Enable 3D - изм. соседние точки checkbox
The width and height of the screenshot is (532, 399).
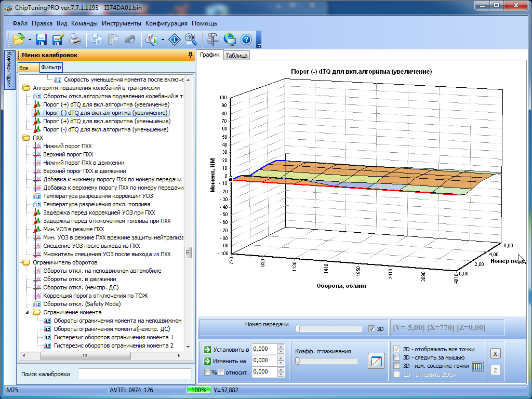click(x=397, y=366)
